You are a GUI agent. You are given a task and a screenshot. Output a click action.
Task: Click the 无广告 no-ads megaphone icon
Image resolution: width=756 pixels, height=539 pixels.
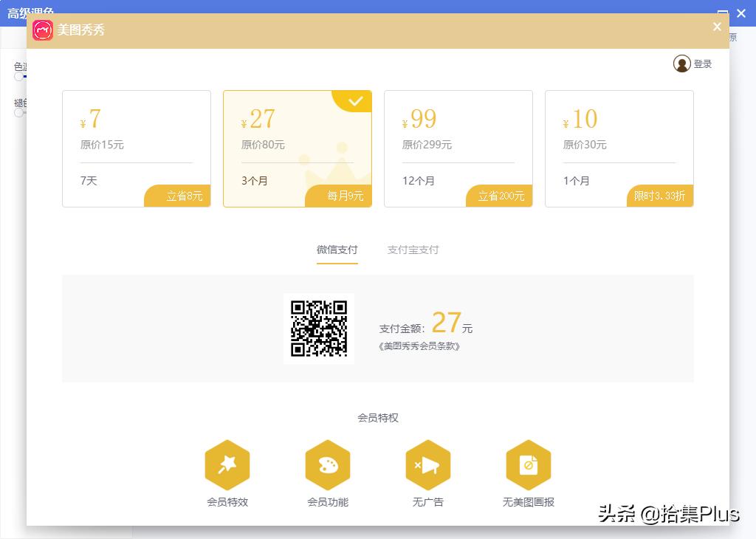428,464
